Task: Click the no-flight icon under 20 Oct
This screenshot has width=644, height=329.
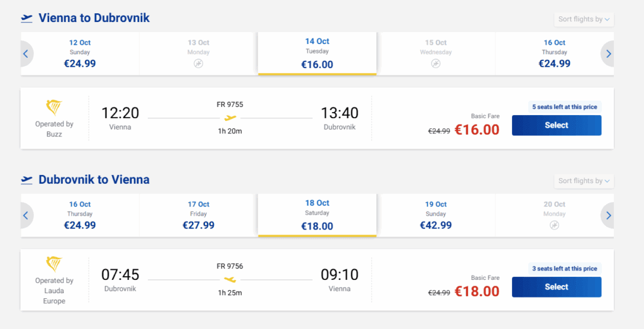Action: tap(554, 225)
